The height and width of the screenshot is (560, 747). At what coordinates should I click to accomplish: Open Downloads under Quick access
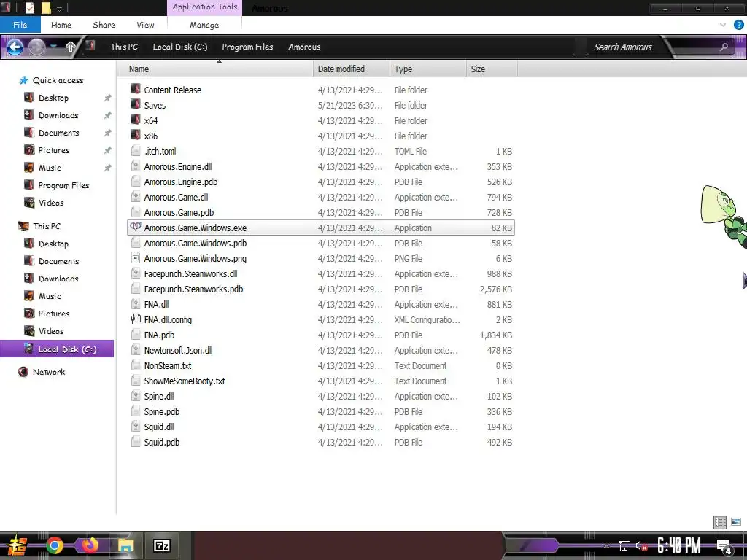click(x=58, y=115)
